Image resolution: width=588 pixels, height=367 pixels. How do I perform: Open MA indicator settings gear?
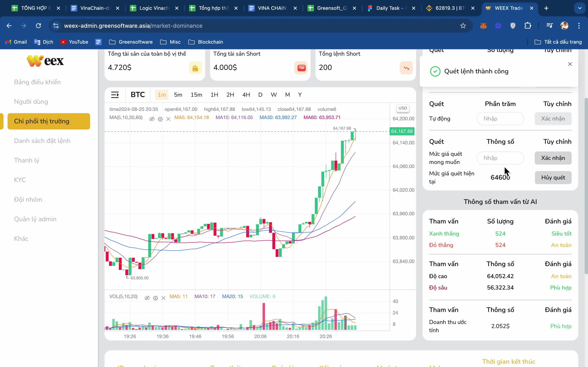[x=160, y=119]
